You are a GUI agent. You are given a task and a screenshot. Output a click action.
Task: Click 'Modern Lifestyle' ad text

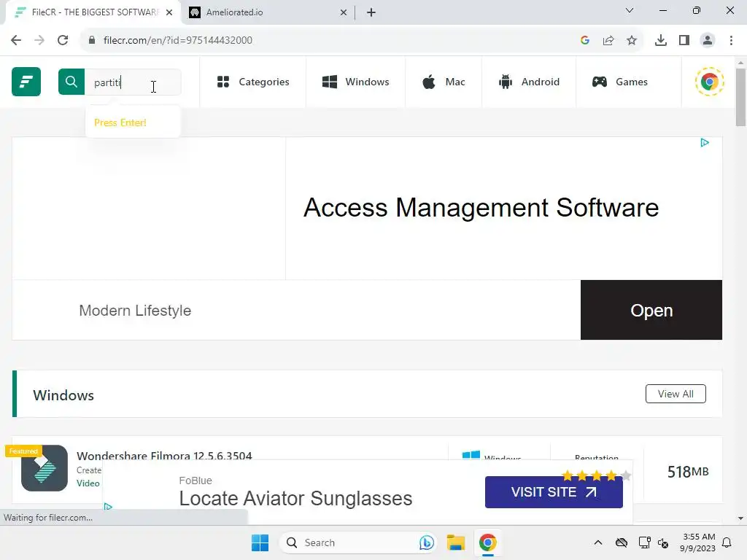135,311
